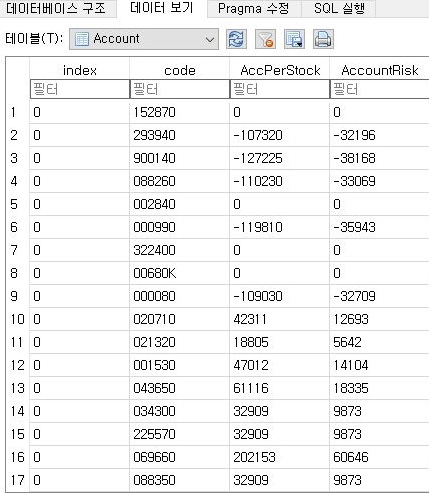Select AccountRisk value -33069
Image resolution: width=429 pixels, height=493 pixels.
pos(379,181)
